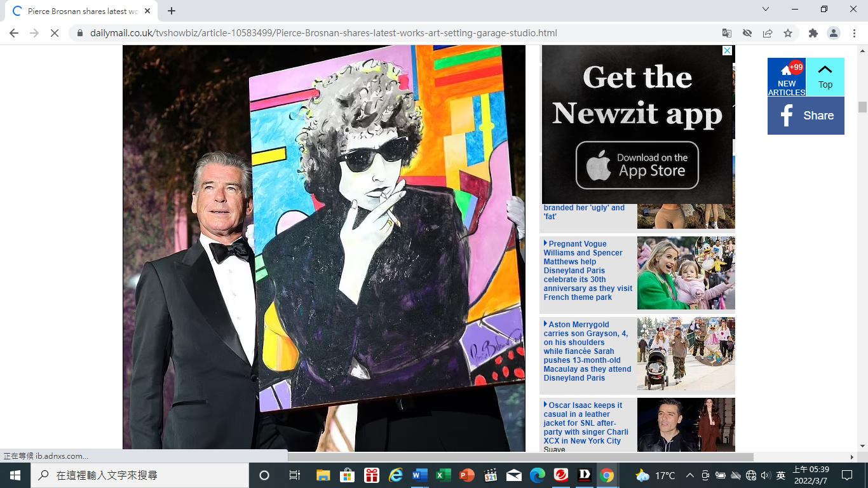Open a new browser tab
The height and width of the screenshot is (488, 868).
172,11
